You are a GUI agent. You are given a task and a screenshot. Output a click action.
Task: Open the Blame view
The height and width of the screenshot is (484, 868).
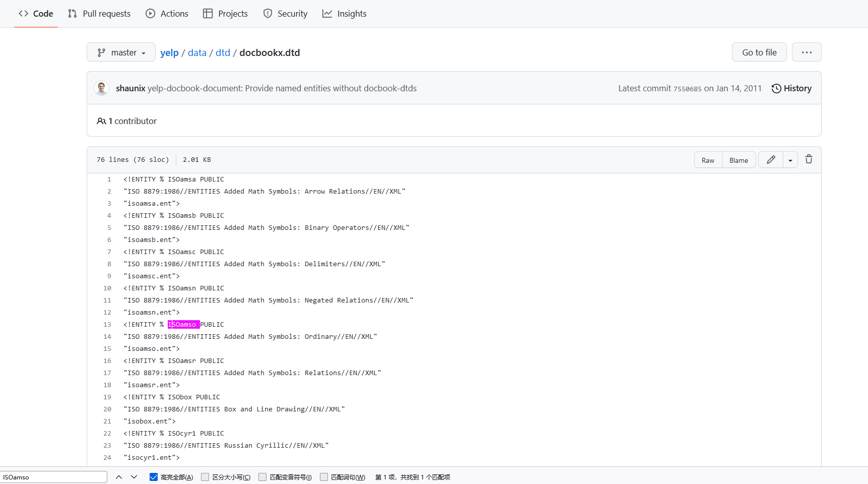point(739,160)
